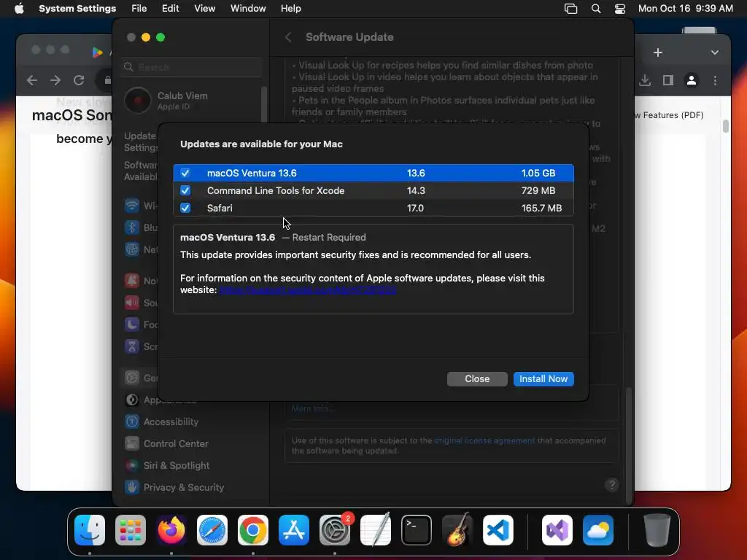
Task: Click the 729 MB size value
Action: (x=538, y=190)
